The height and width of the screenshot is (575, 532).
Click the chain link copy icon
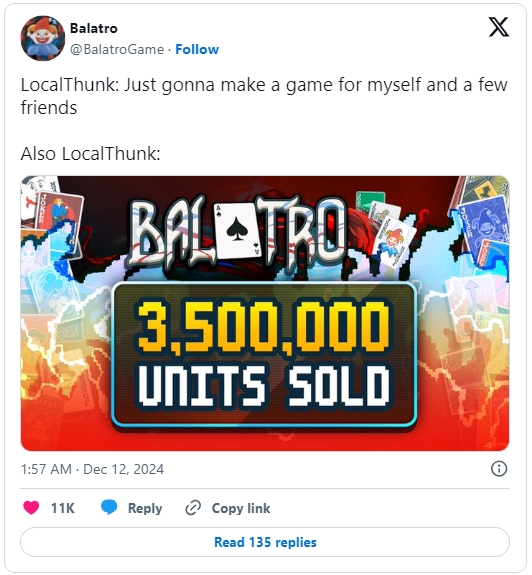point(193,508)
